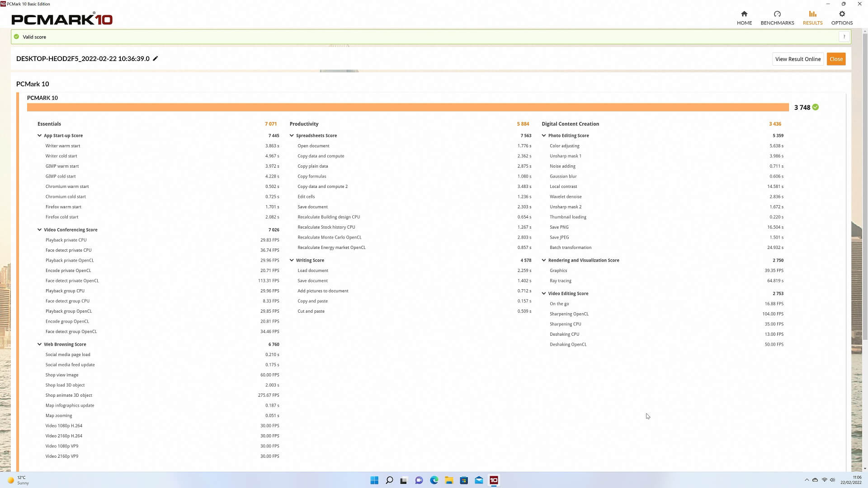This screenshot has width=868, height=488.
Task: Click the PCMark 10 taskbar icon
Action: [494, 480]
